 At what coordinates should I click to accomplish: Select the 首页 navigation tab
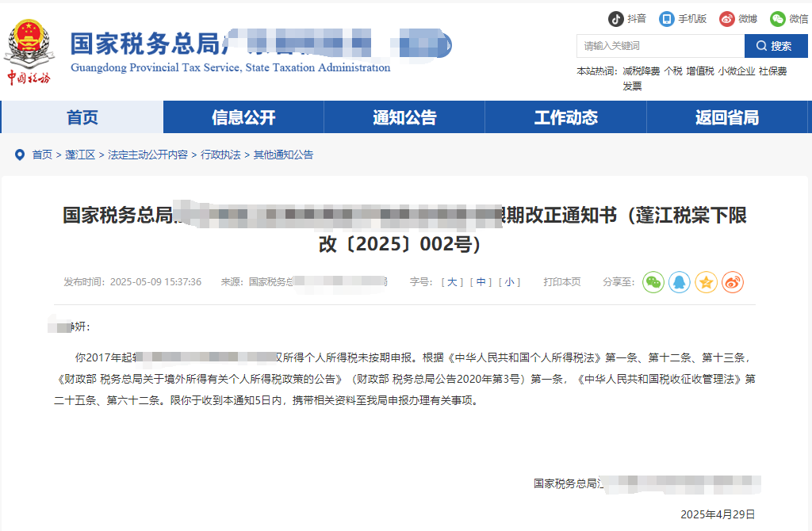[82, 117]
